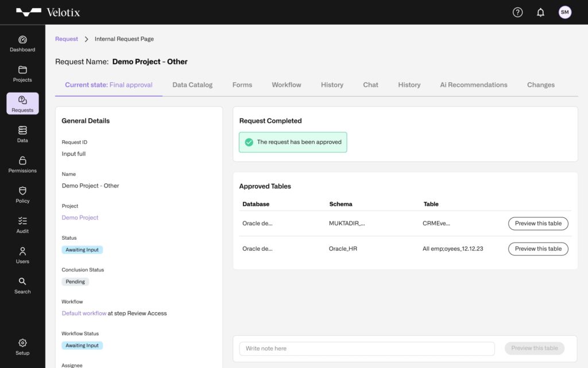The height and width of the screenshot is (368, 588).
Task: Go back via the Request breadcrumb link
Action: tap(67, 39)
